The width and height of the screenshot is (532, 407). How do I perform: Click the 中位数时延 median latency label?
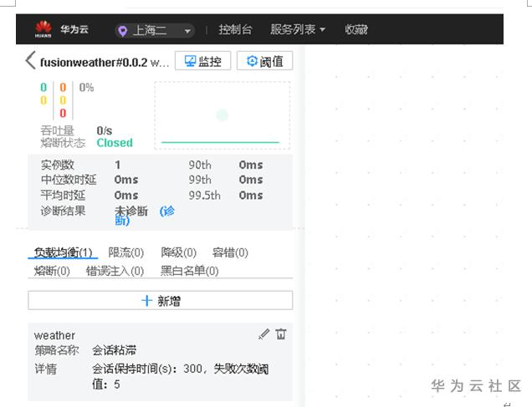[69, 180]
